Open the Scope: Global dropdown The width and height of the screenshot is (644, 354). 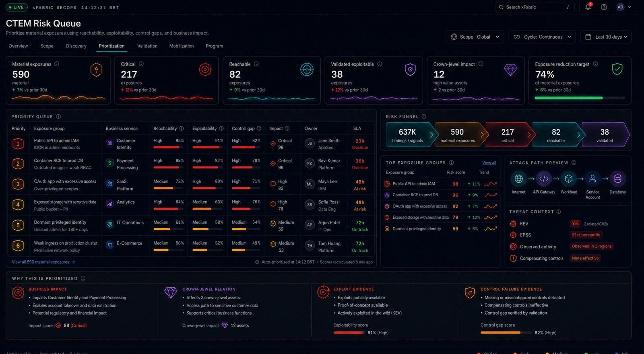(x=475, y=37)
